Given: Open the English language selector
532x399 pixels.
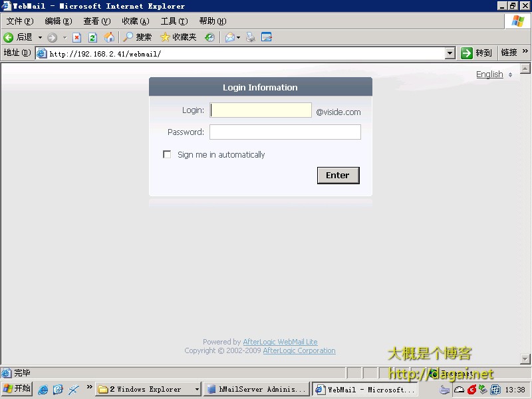Looking at the screenshot, I should click(x=494, y=74).
